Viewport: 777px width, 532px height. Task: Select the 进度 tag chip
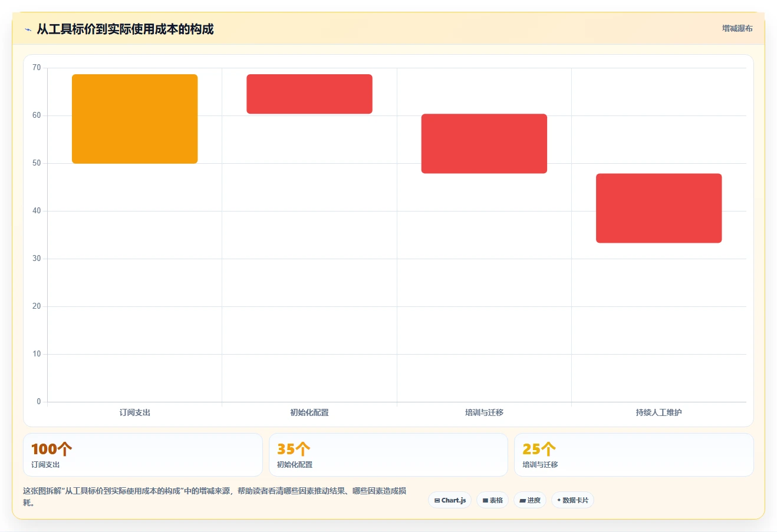[529, 500]
